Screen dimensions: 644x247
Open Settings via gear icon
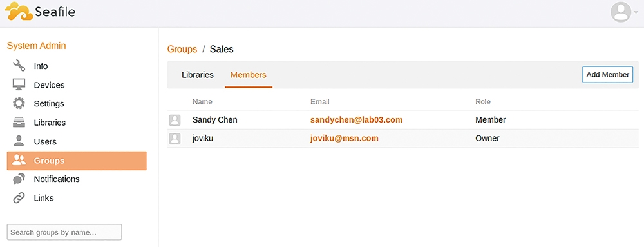(19, 103)
